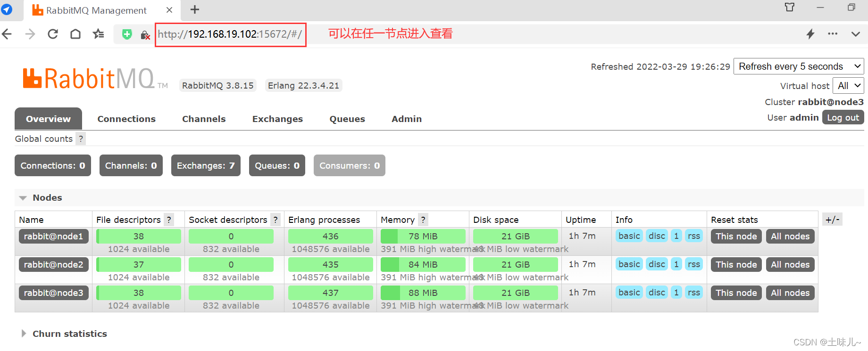The image size is (868, 351).
Task: Click the lightning speed mode icon
Action: (x=810, y=34)
